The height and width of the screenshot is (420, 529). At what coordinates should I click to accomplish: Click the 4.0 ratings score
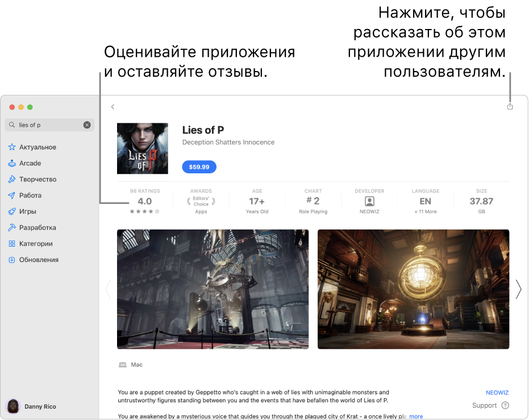click(145, 201)
